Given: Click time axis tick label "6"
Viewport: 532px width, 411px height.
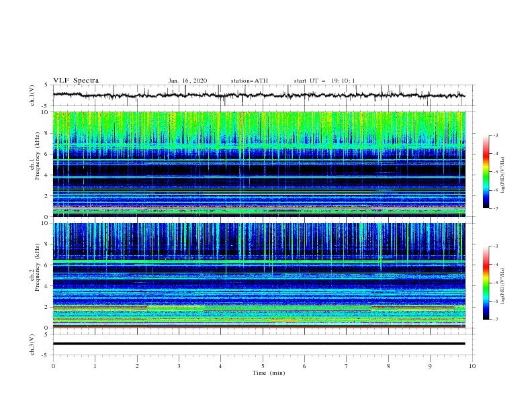Looking at the screenshot, I should point(304,366).
